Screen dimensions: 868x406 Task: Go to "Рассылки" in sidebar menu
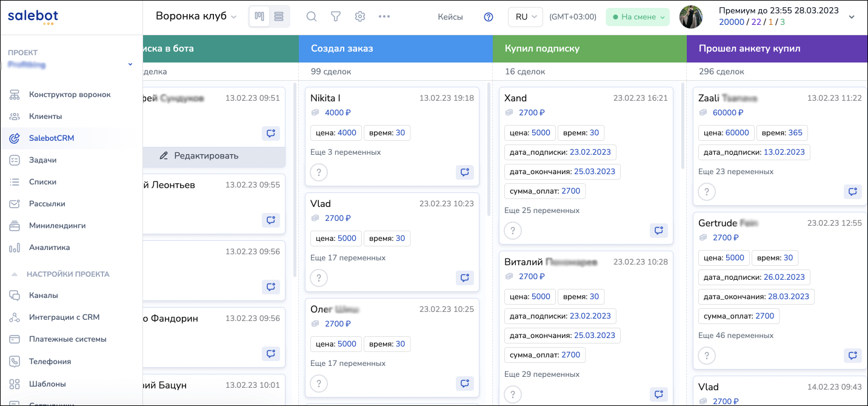(47, 204)
